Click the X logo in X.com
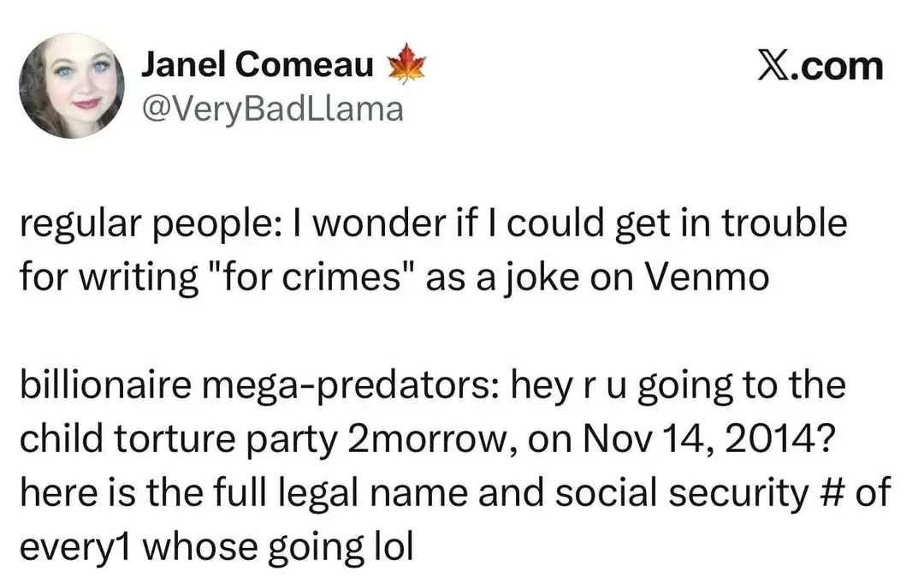The image size is (924, 578). click(773, 66)
